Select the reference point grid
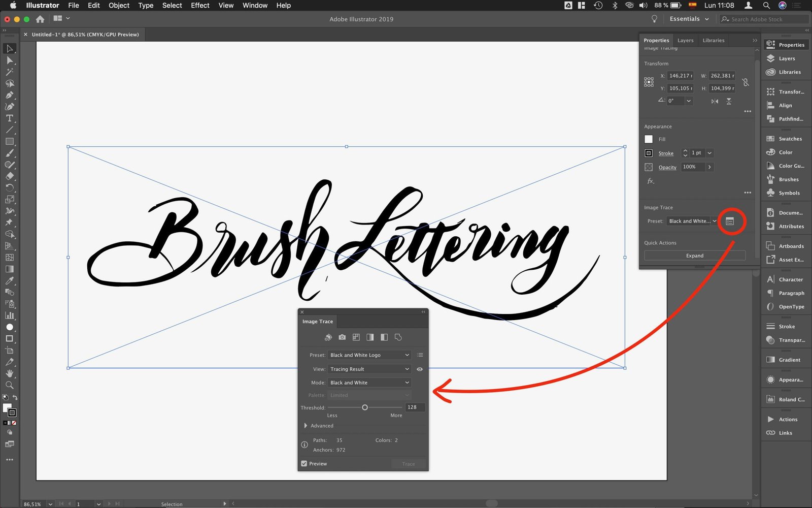This screenshot has width=812, height=508. pyautogui.click(x=649, y=82)
